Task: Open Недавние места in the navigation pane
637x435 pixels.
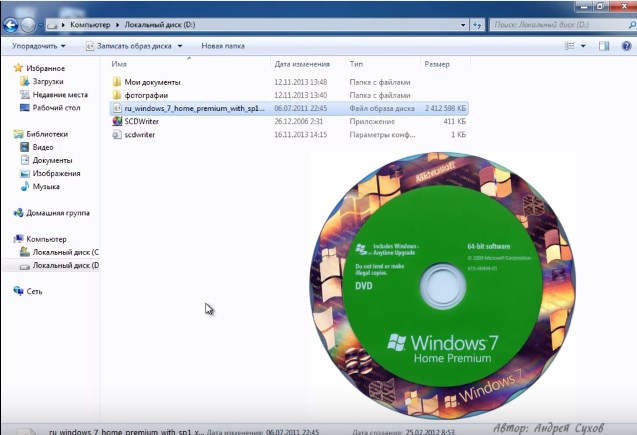Action: [x=60, y=95]
